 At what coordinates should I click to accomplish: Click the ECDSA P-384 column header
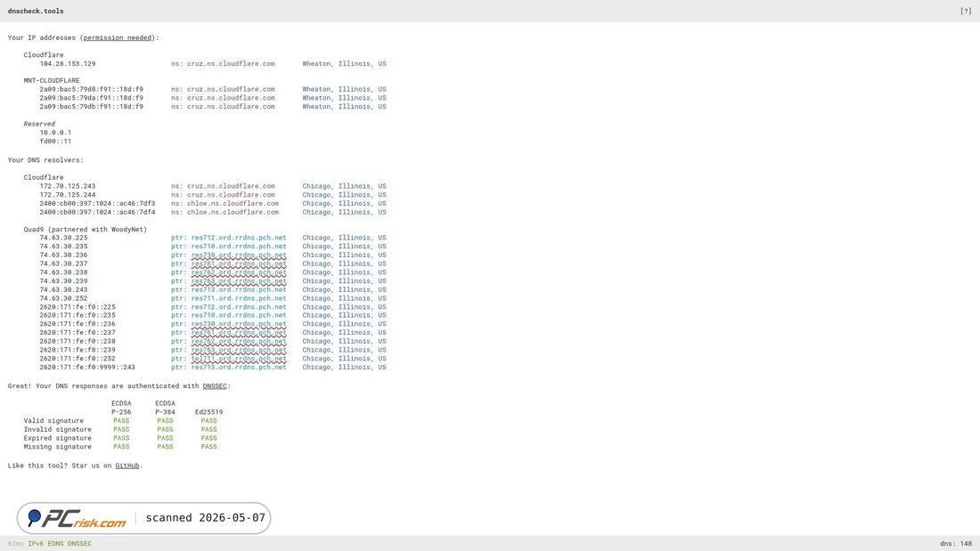[165, 408]
